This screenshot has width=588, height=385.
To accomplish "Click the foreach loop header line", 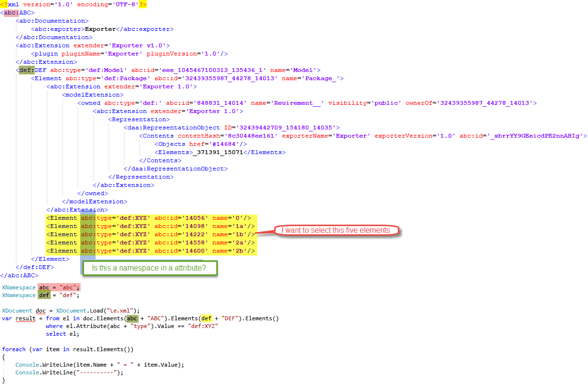I will click(68, 349).
